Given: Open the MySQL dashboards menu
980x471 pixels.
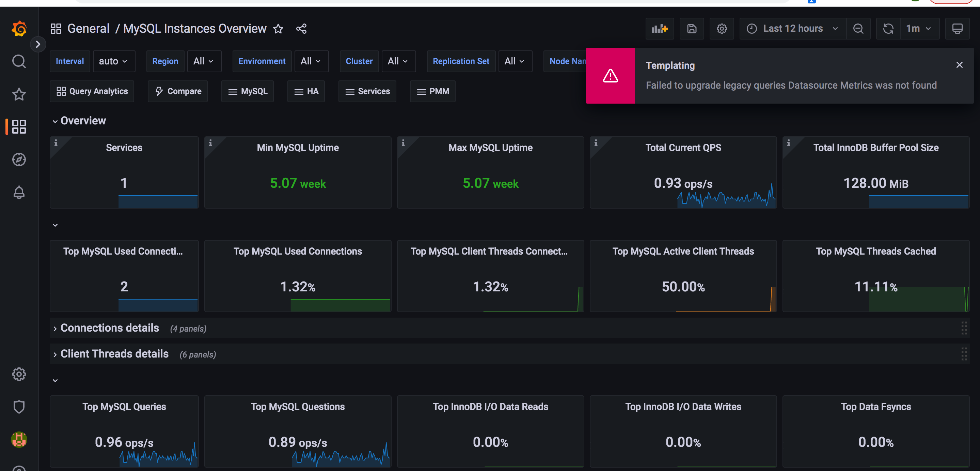Looking at the screenshot, I should coord(248,91).
